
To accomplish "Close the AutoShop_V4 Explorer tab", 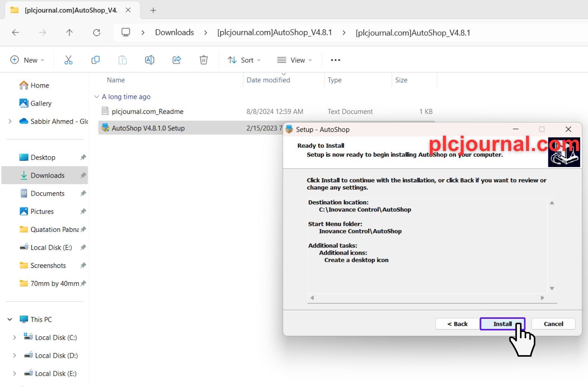I will pos(128,10).
